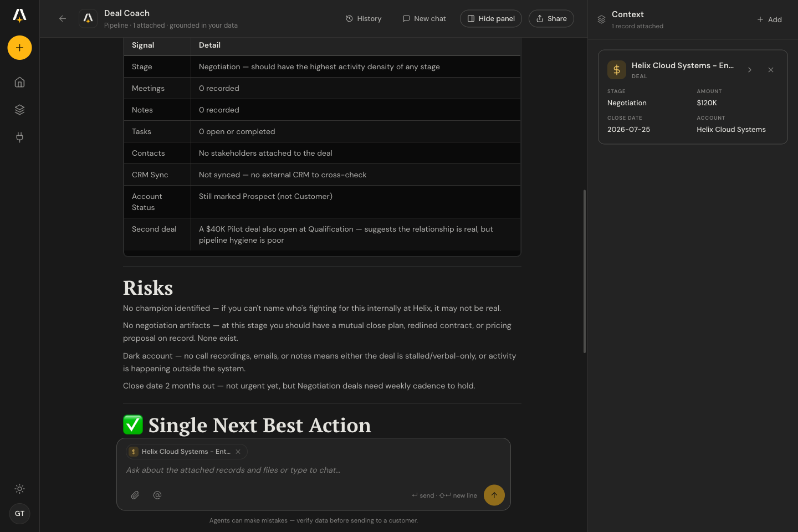Open the layers records icon in sidebar
This screenshot has width=798, height=532.
tap(19, 110)
